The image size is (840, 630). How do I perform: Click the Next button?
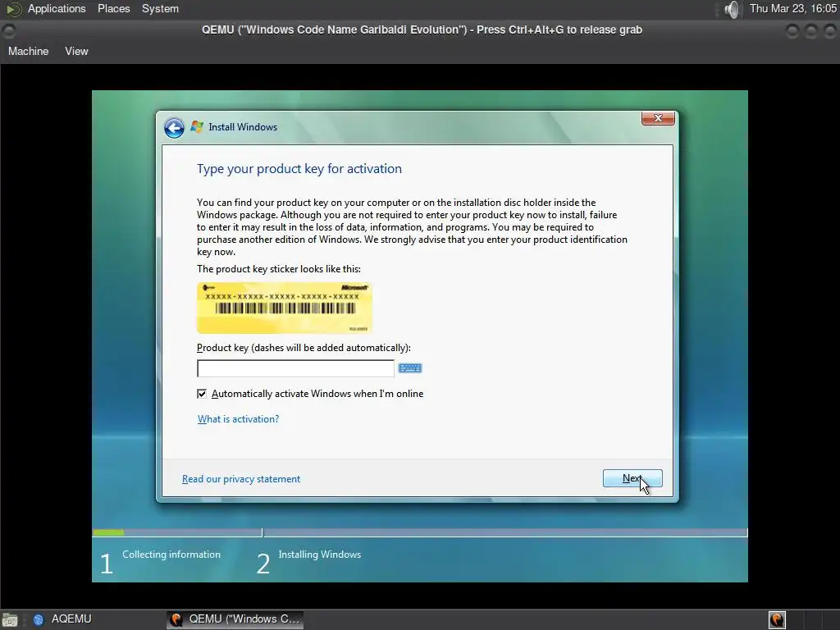632,478
